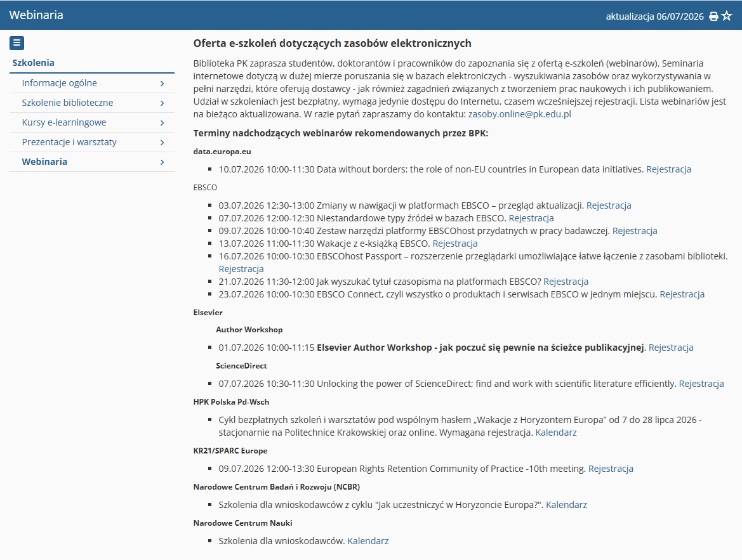Screen dimensions: 742x560
Task: Open Kalendarz for Wakacje z Horyzontem Europa
Action: click(x=555, y=433)
